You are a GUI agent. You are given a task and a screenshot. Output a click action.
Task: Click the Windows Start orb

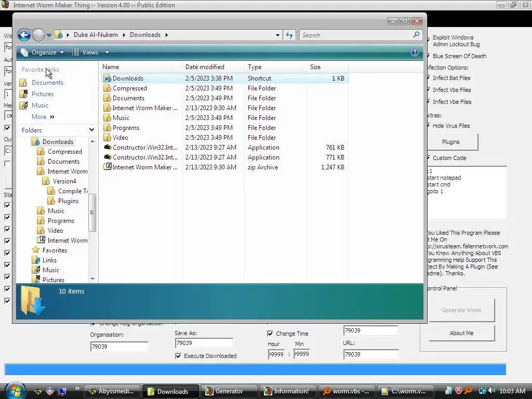(x=15, y=391)
